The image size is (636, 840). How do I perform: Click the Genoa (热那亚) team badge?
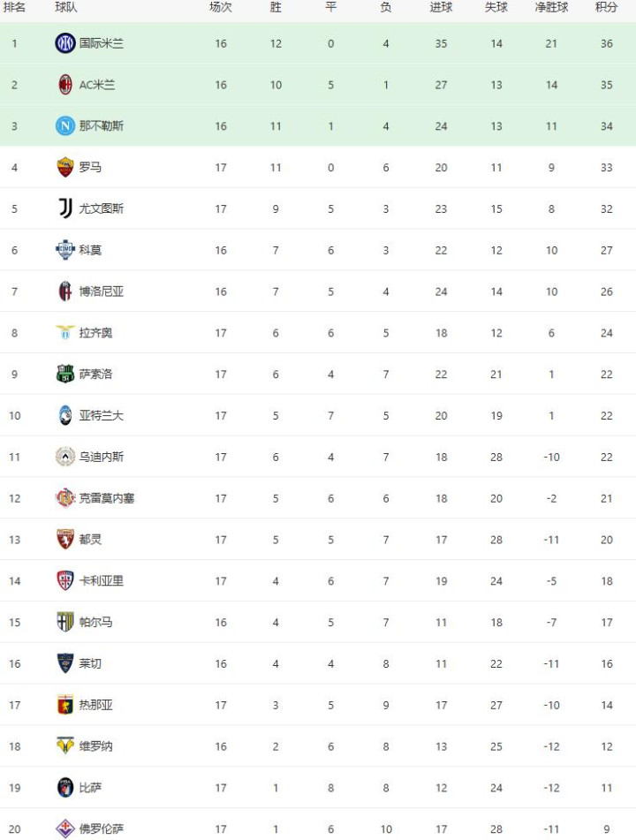point(65,705)
